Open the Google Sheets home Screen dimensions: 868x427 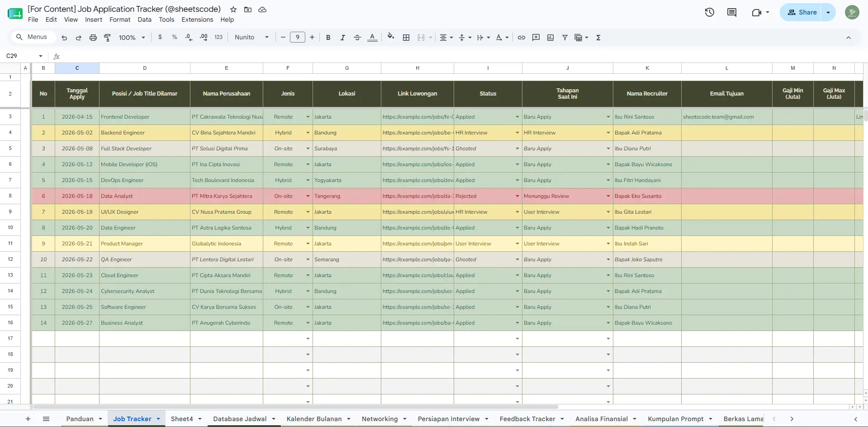coord(15,14)
